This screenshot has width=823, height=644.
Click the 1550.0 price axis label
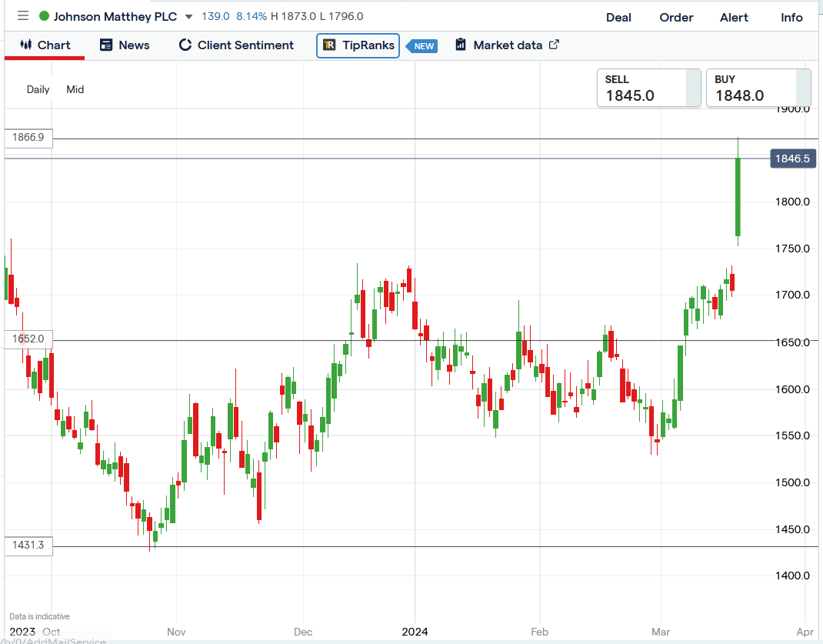[x=792, y=435]
